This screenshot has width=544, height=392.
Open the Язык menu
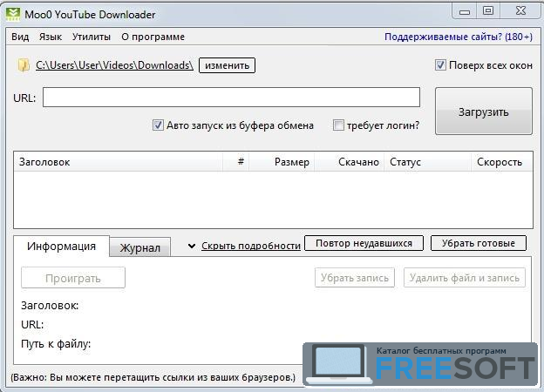tap(51, 37)
